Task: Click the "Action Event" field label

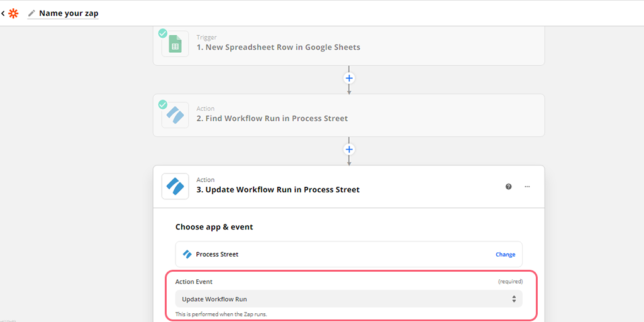Action: tap(194, 282)
